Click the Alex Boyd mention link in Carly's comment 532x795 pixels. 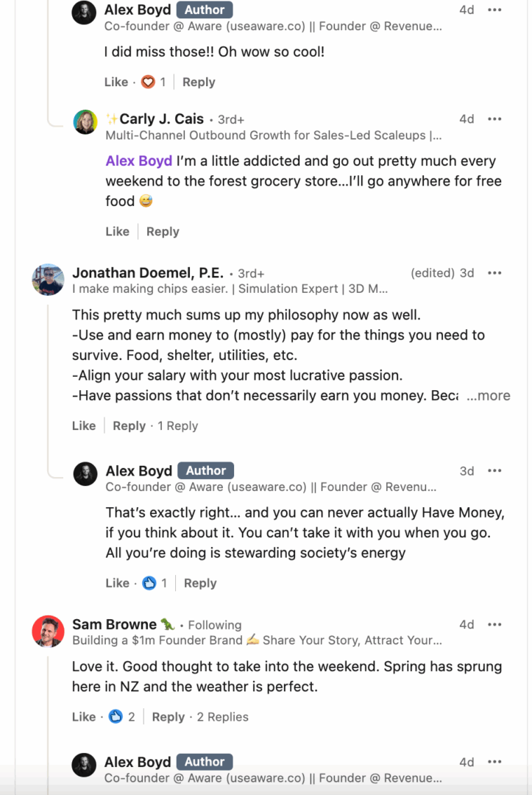[x=139, y=160]
